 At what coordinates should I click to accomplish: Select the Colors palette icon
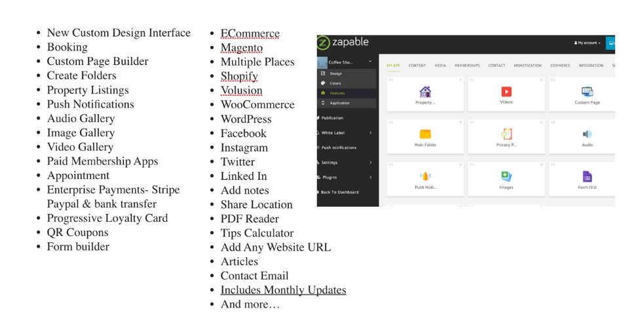(323, 83)
